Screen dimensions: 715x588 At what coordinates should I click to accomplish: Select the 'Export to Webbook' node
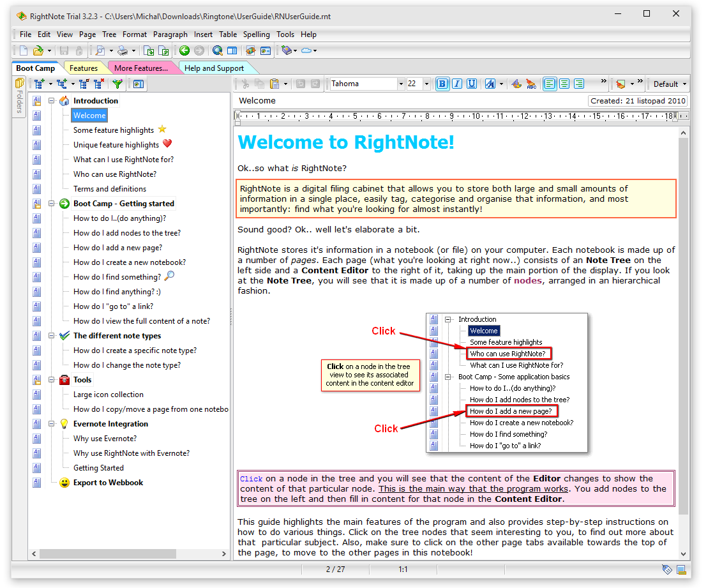(x=108, y=483)
